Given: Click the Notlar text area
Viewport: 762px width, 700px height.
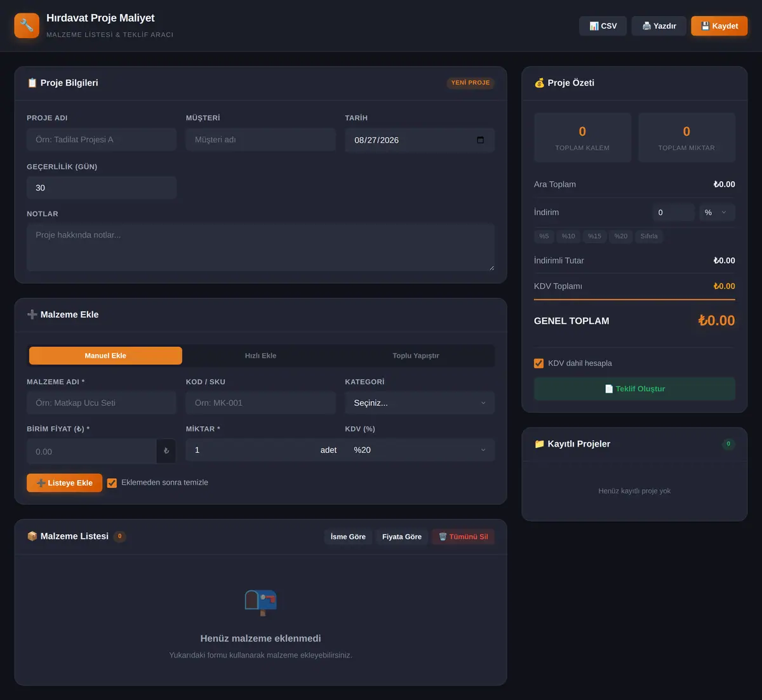Looking at the screenshot, I should (x=260, y=247).
